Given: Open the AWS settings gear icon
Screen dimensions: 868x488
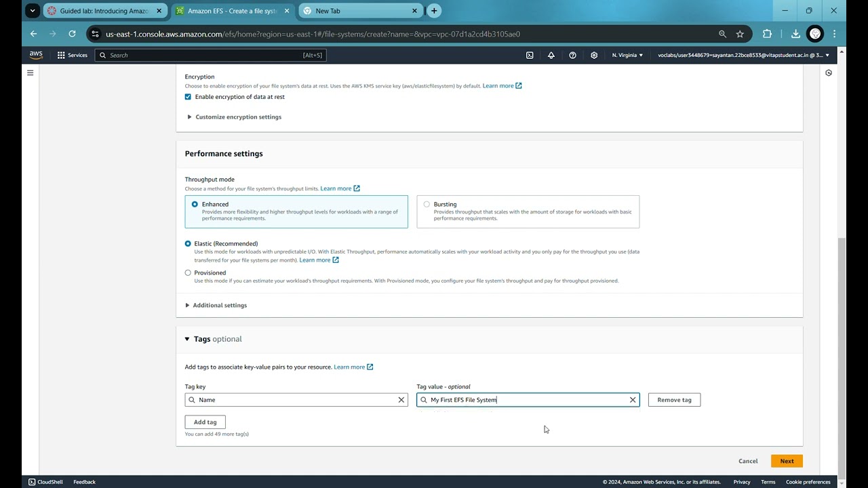Looking at the screenshot, I should [x=594, y=55].
